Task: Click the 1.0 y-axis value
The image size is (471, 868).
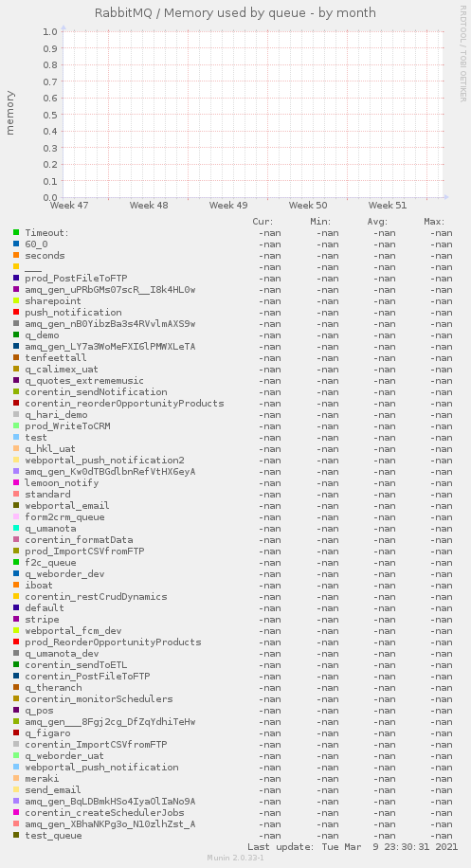Action: coord(50,31)
